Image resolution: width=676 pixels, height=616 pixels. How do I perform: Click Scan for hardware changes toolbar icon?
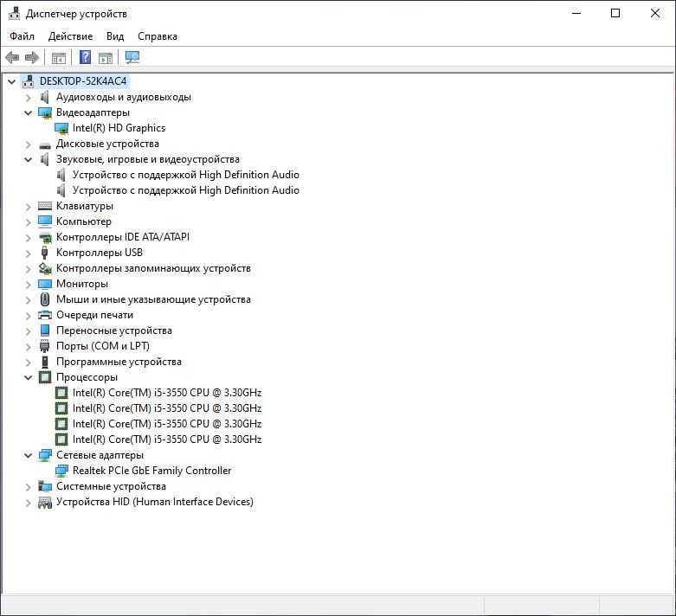pyautogui.click(x=132, y=57)
